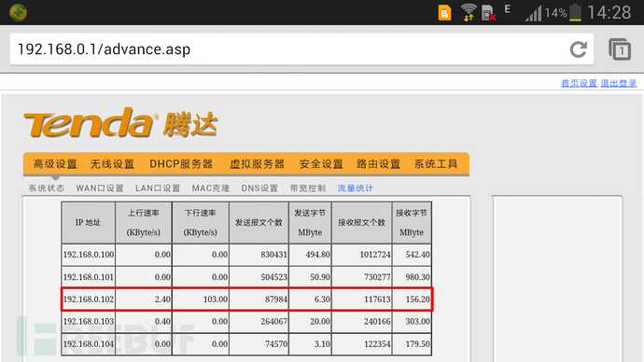
Task: Open the 无线设置 menu tab
Action: [x=112, y=164]
